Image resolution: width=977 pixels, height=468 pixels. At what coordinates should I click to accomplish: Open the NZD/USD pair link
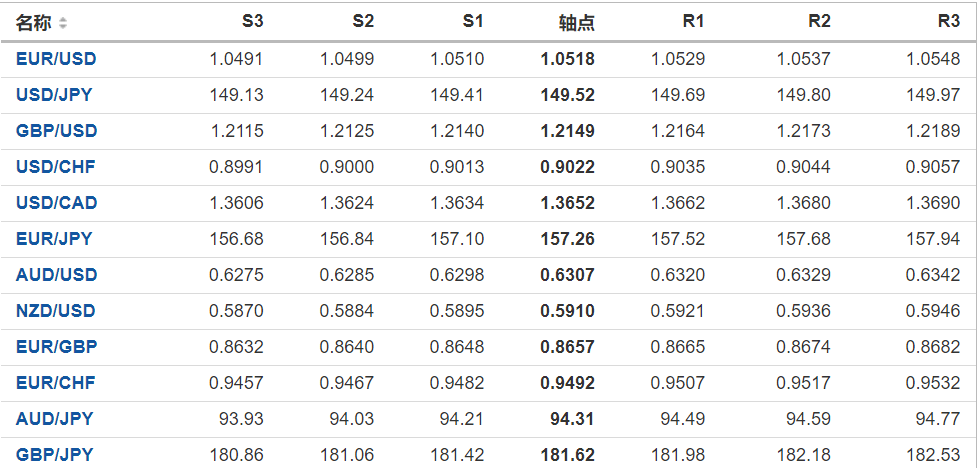click(x=56, y=311)
